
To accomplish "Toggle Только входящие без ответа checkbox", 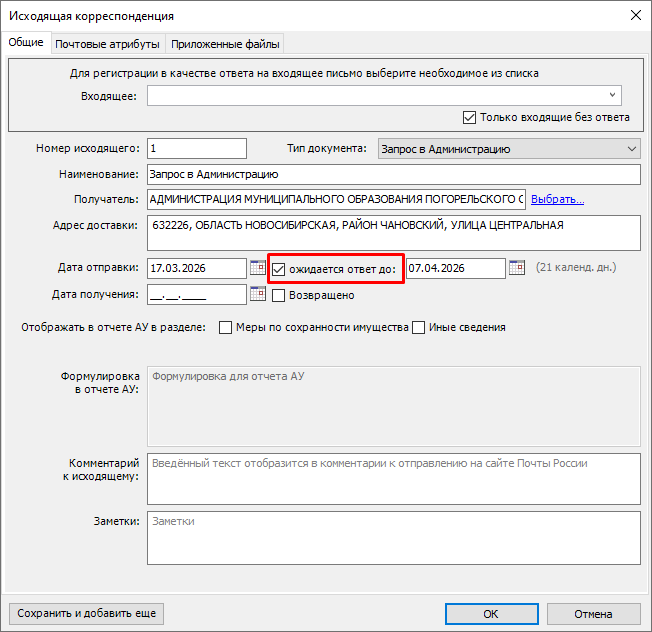I will click(x=470, y=117).
